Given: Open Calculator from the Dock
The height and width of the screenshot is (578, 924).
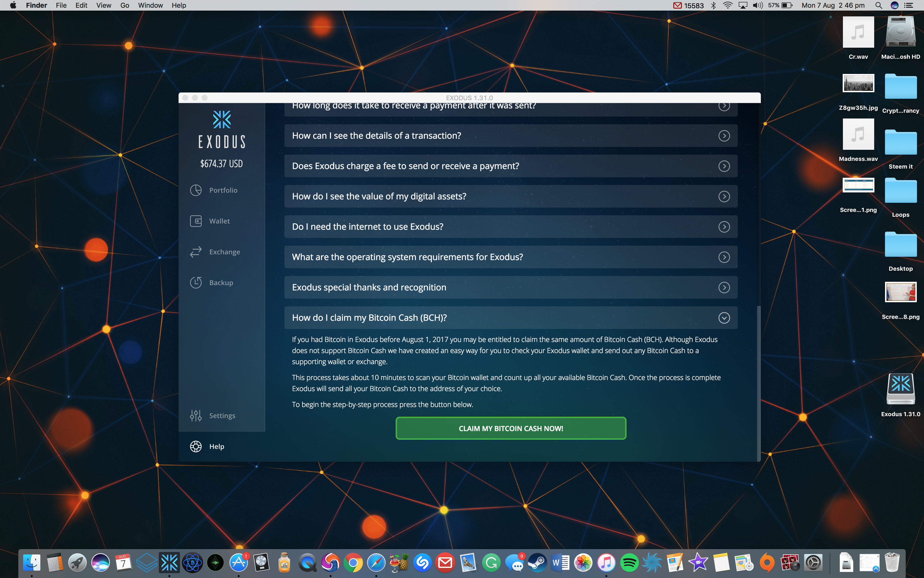Looking at the screenshot, I should [55, 562].
